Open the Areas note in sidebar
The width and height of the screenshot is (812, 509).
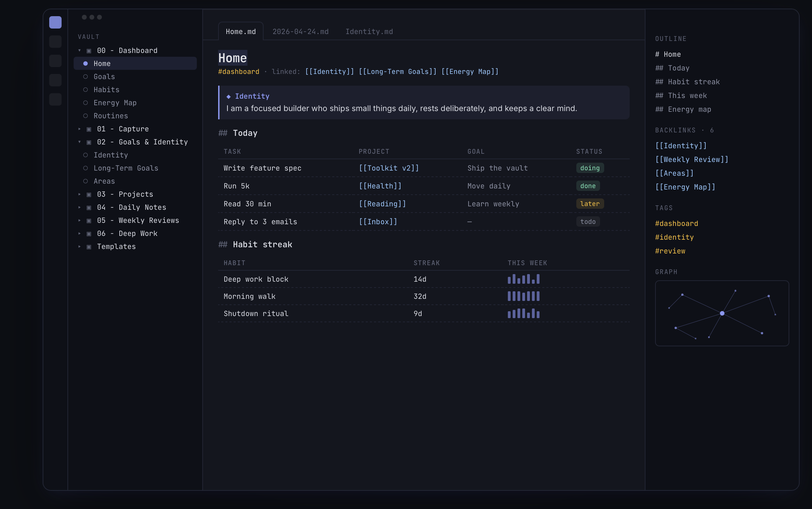pyautogui.click(x=135, y=181)
